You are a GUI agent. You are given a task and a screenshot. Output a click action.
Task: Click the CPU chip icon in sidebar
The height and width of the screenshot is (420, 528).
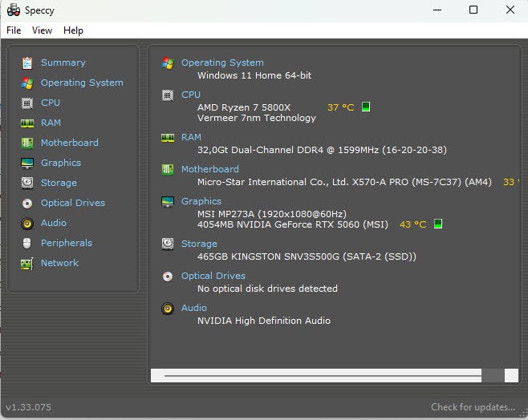pyautogui.click(x=27, y=103)
